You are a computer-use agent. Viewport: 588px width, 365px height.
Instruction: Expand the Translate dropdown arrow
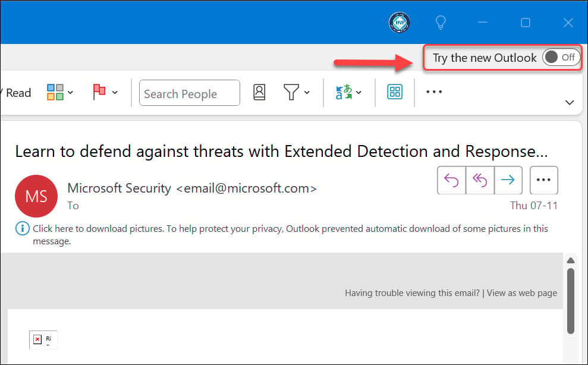[x=359, y=92]
